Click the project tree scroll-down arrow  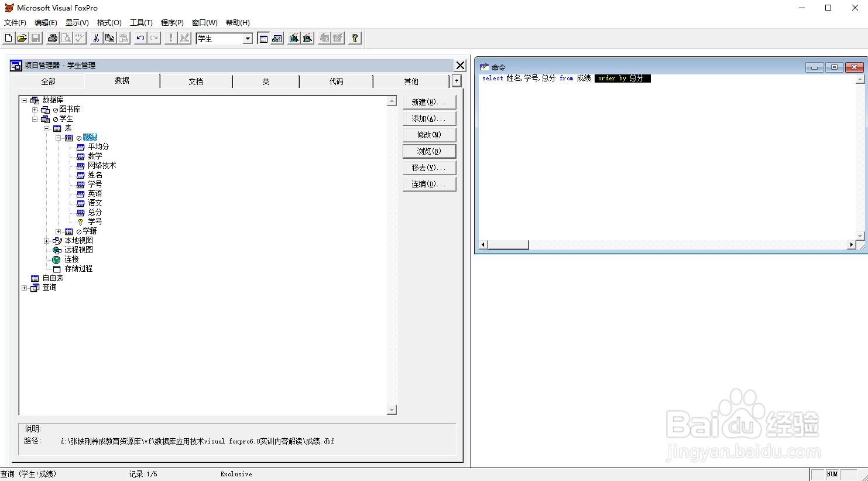point(392,410)
